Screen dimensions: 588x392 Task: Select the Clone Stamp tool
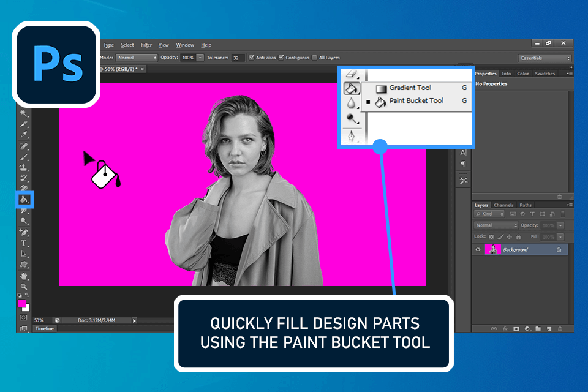tap(24, 167)
